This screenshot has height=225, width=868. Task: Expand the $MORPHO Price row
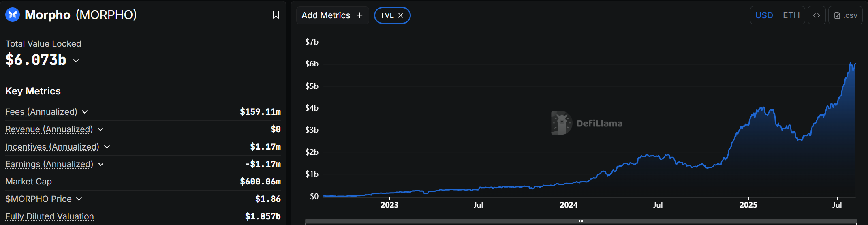pos(79,199)
